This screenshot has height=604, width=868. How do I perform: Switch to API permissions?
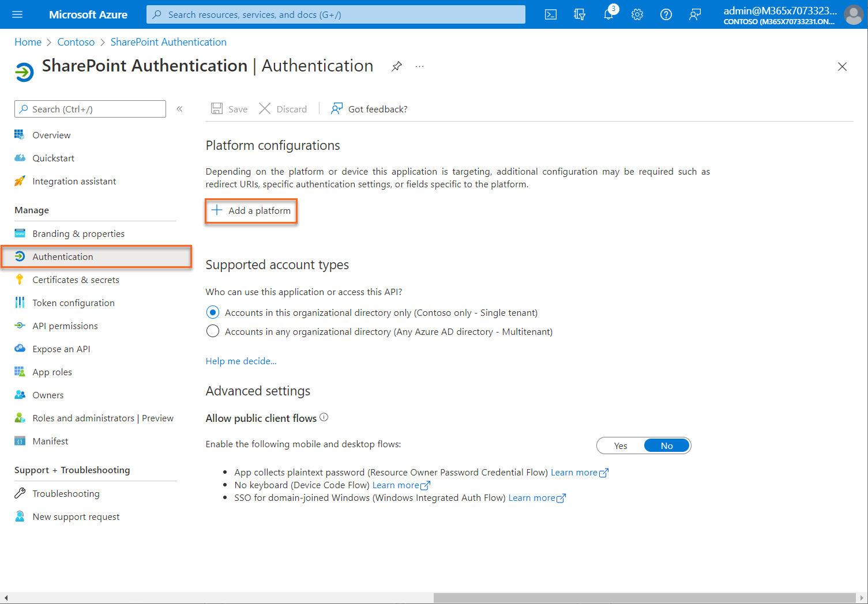[65, 326]
